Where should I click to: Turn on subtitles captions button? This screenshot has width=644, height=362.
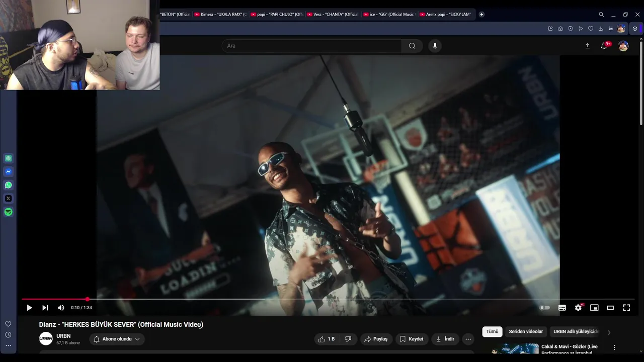[562, 308]
